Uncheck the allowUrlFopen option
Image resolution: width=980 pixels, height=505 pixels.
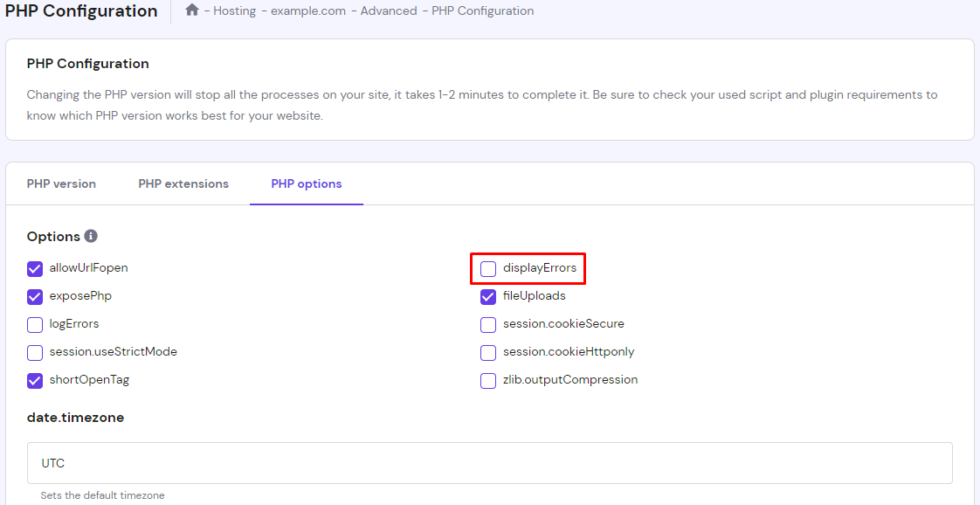tap(34, 268)
